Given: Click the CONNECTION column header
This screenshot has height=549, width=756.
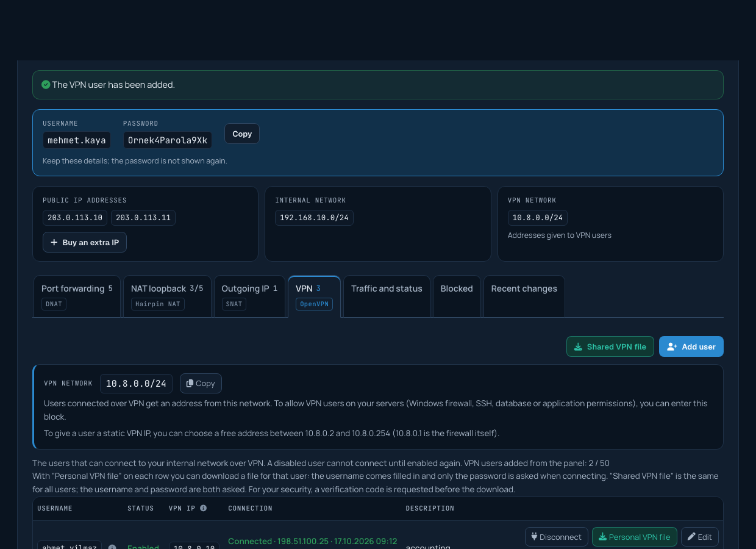Looking at the screenshot, I should 250,508.
